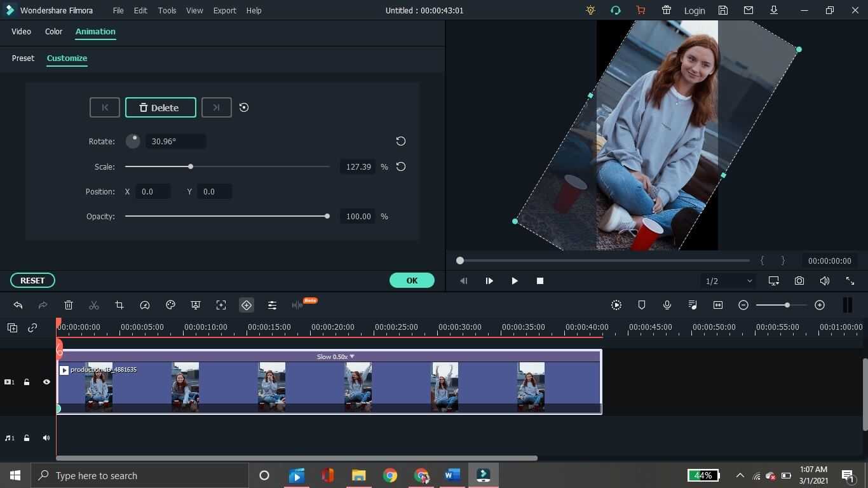Select the Crop tool in timeline toolbar

point(119,306)
